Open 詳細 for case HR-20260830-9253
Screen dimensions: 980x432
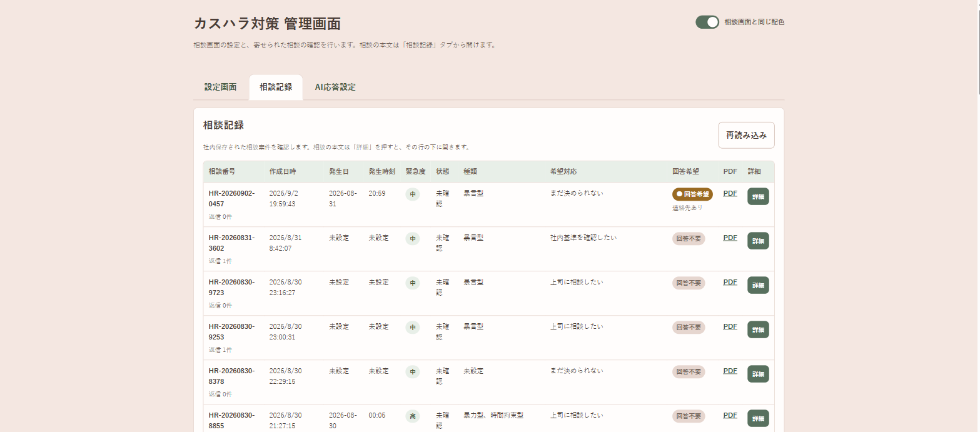pos(758,329)
